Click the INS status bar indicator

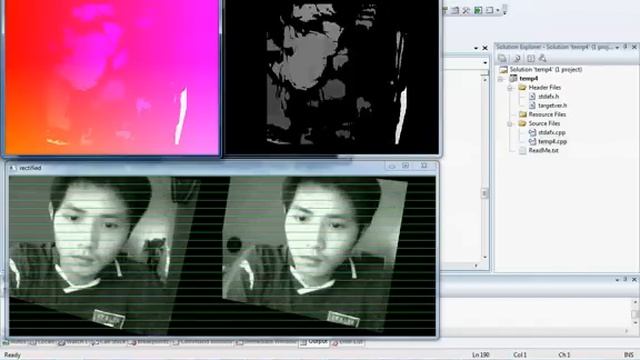point(629,355)
